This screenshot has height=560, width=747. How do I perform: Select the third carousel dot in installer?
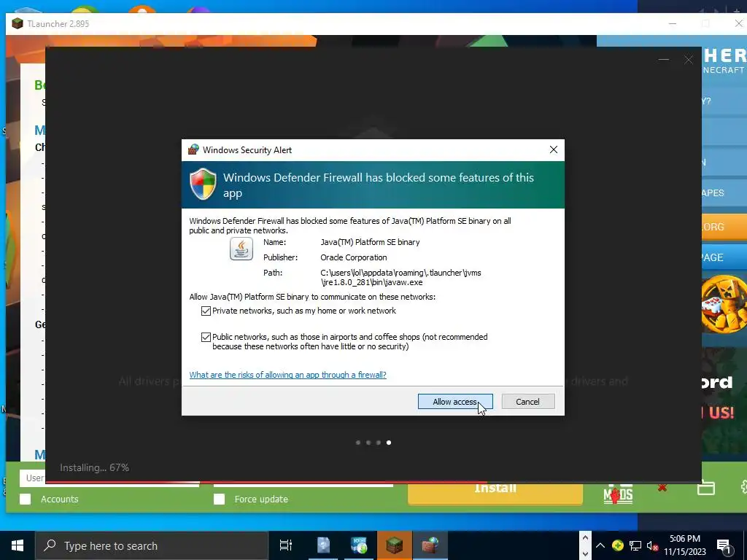coord(379,443)
